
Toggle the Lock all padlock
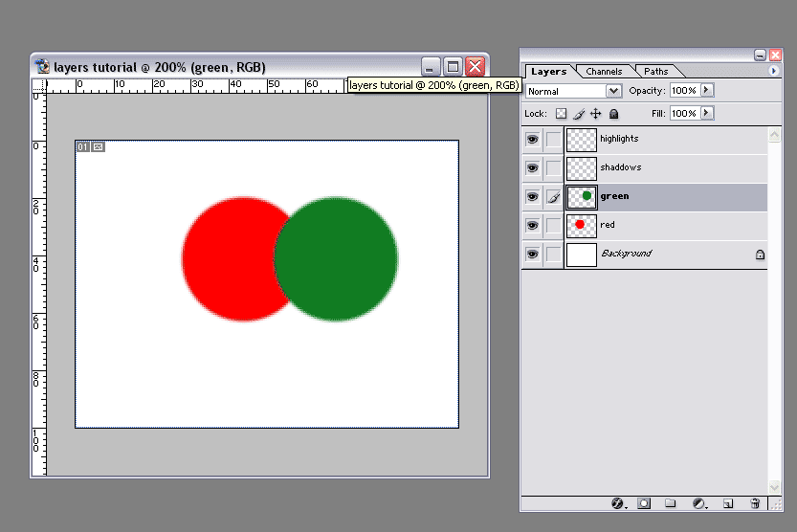pos(613,113)
